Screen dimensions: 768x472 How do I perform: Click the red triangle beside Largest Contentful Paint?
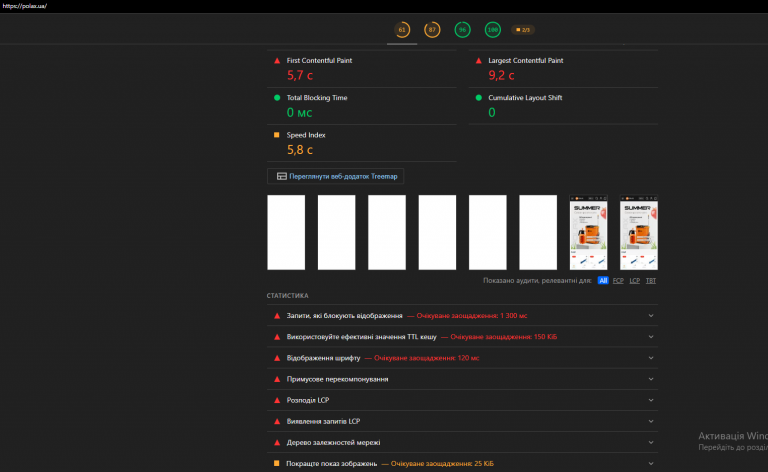pyautogui.click(x=479, y=61)
